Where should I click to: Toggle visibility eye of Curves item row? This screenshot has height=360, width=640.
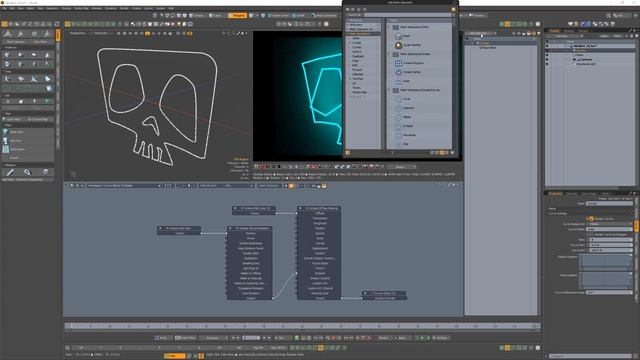[547, 51]
